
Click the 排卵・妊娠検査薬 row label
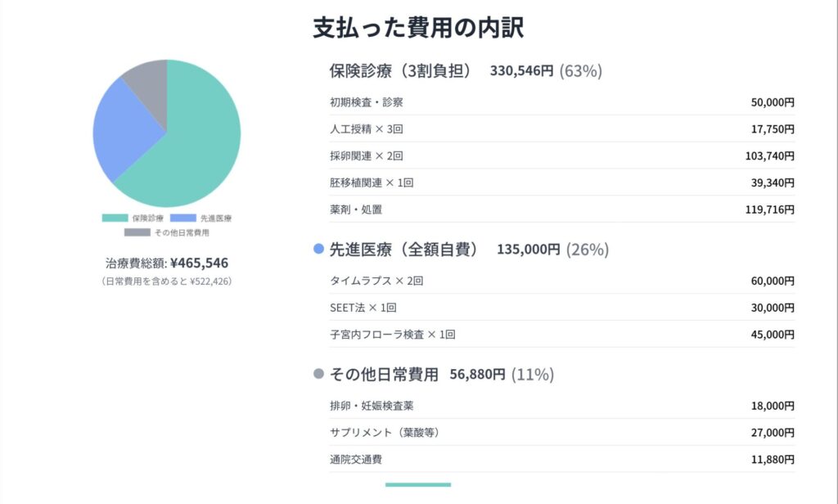click(x=372, y=406)
